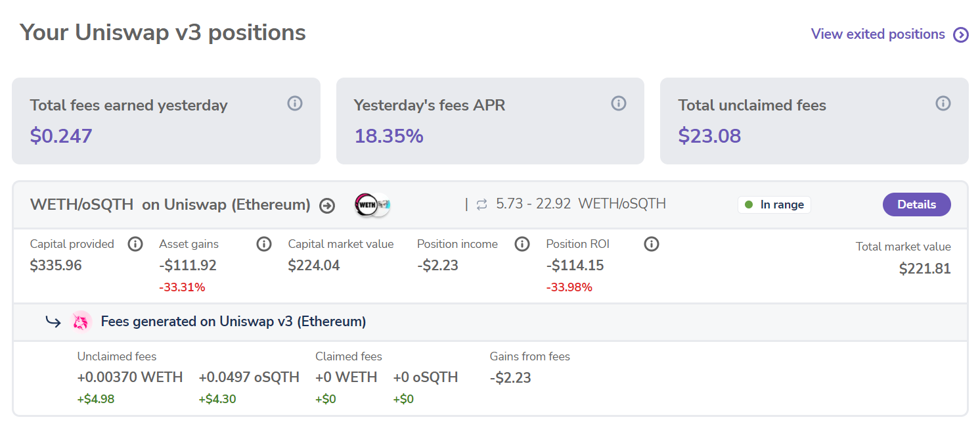Screen dimensions: 980x434
Task: Expand the Fees generated on Uniswap v3 row
Action: coord(233,322)
